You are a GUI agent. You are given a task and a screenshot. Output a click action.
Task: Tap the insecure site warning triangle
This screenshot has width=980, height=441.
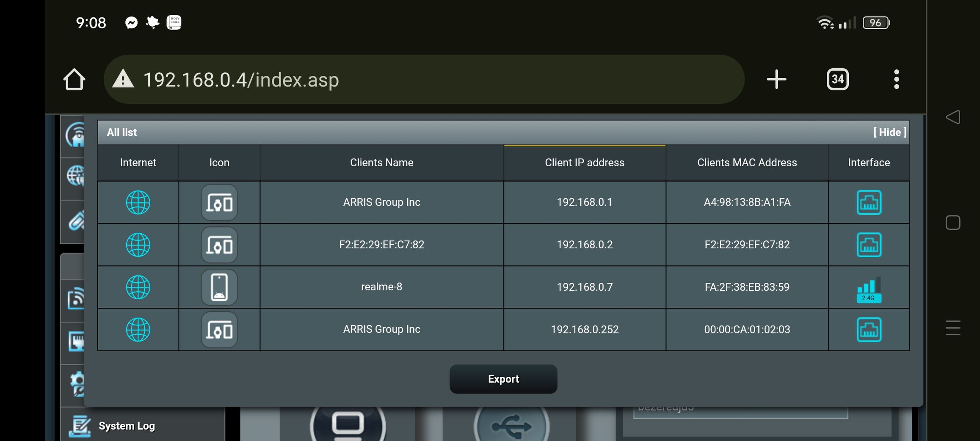pos(123,79)
